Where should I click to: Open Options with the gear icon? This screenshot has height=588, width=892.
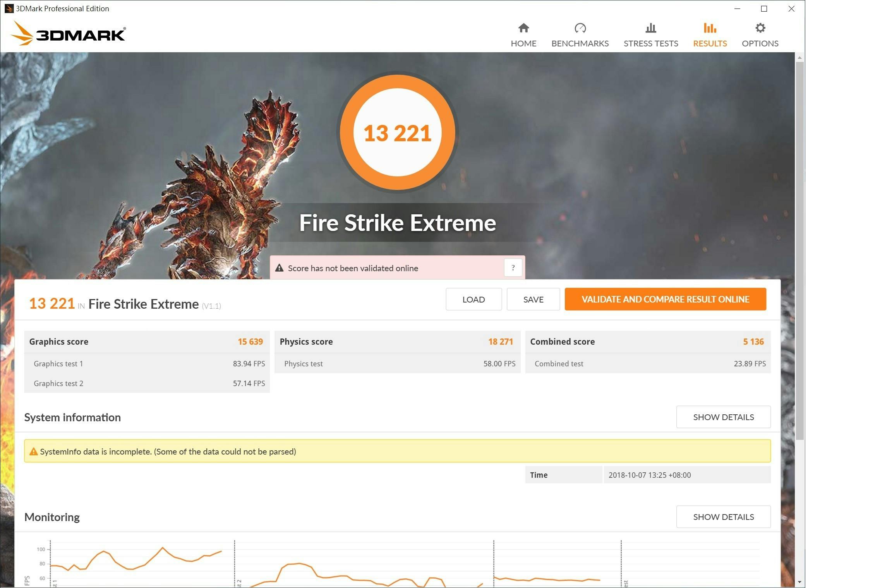pyautogui.click(x=760, y=28)
